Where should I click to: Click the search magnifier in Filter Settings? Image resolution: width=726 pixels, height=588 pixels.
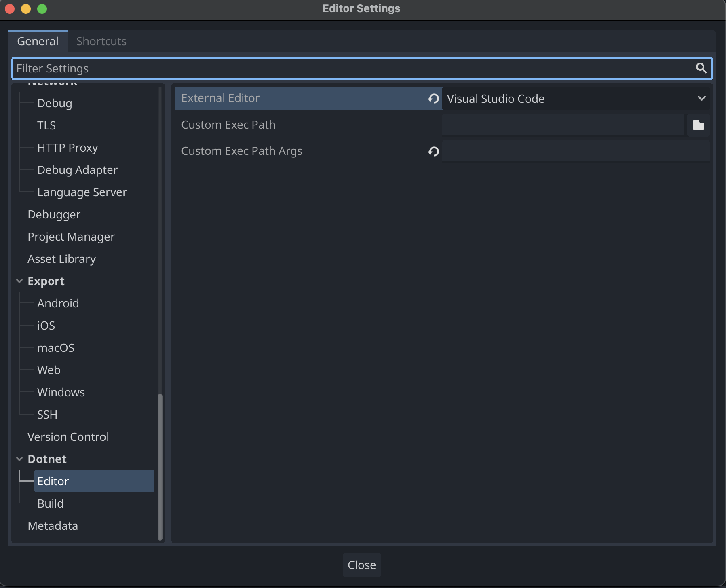[701, 68]
